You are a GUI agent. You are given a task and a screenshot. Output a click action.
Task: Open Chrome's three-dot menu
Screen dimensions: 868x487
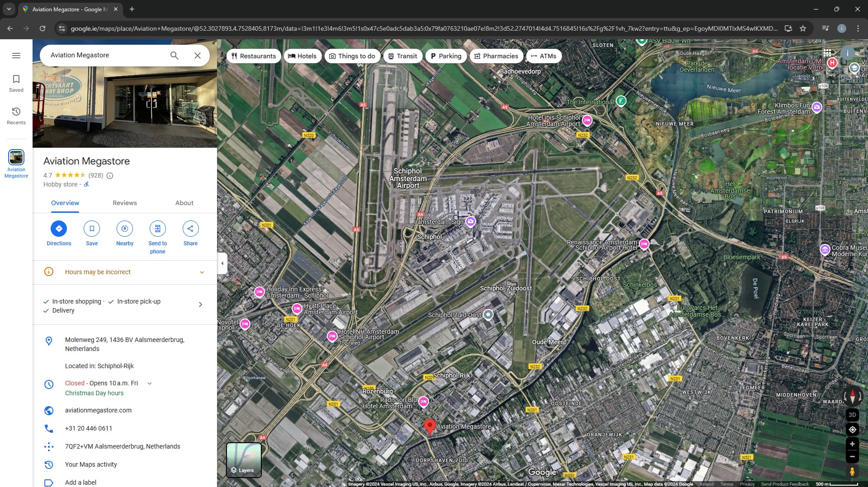point(858,28)
